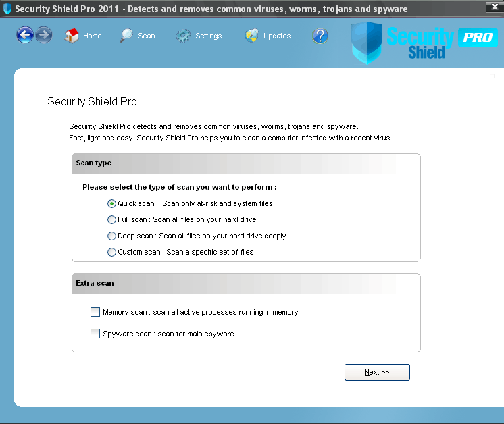Tick the Spyware scan checkbox
504x424 pixels.
coord(95,334)
